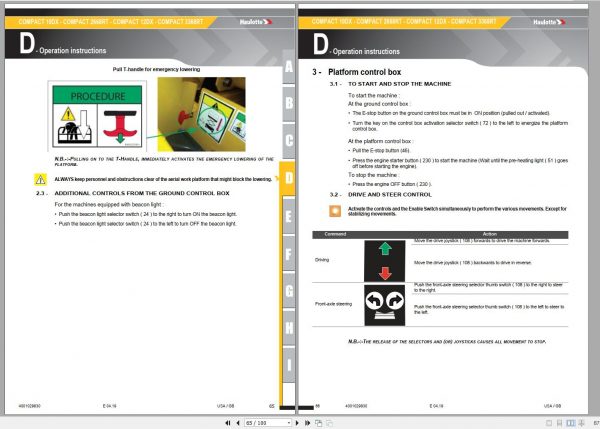600x429 pixels.
Task: Click the driving arrows command image
Action: point(385,261)
